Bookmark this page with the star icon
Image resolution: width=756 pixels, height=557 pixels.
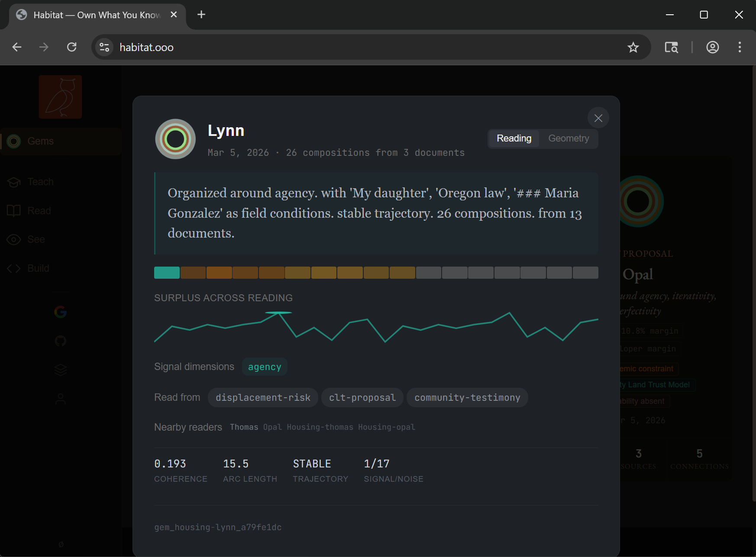[633, 48]
